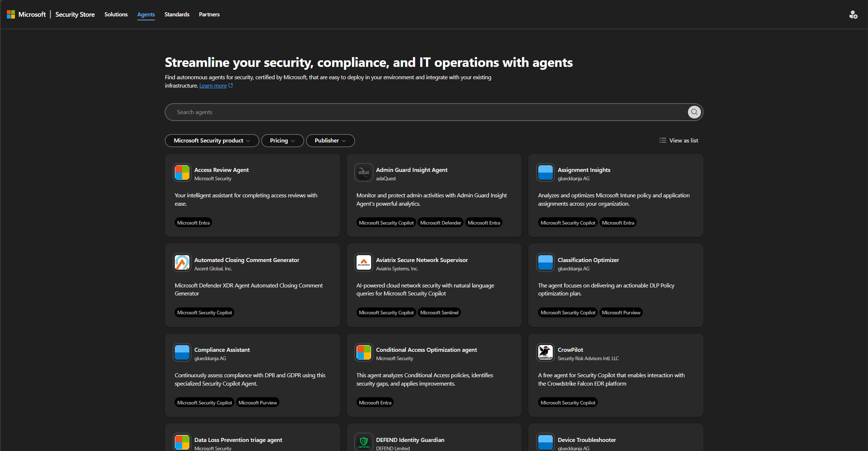Open the Classification Optimizer agent title
Image resolution: width=868 pixels, height=451 pixels.
coord(588,260)
